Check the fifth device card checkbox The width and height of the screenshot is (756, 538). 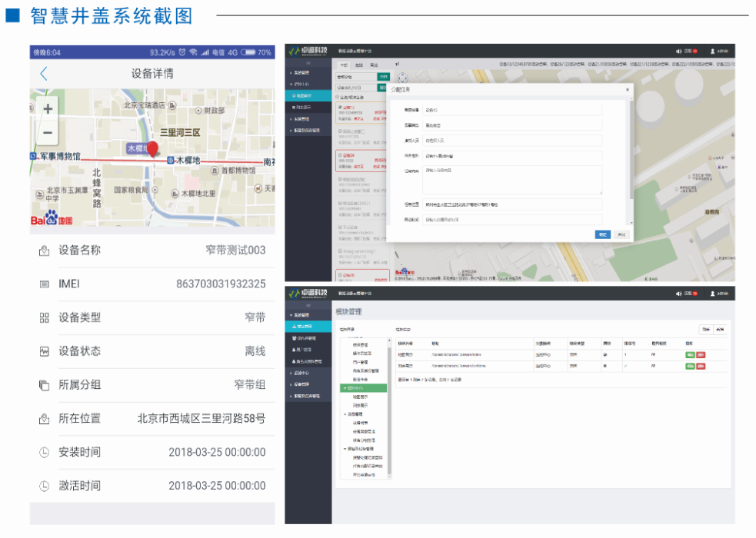point(341,203)
